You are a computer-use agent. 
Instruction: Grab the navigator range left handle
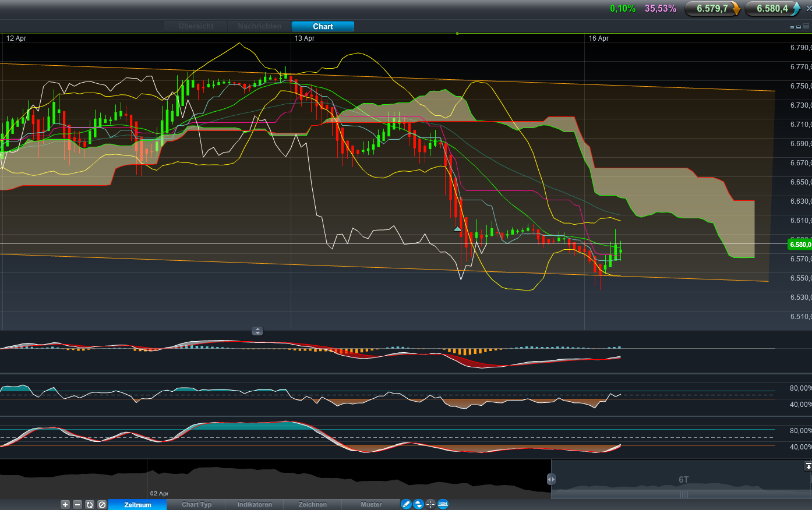[551, 479]
